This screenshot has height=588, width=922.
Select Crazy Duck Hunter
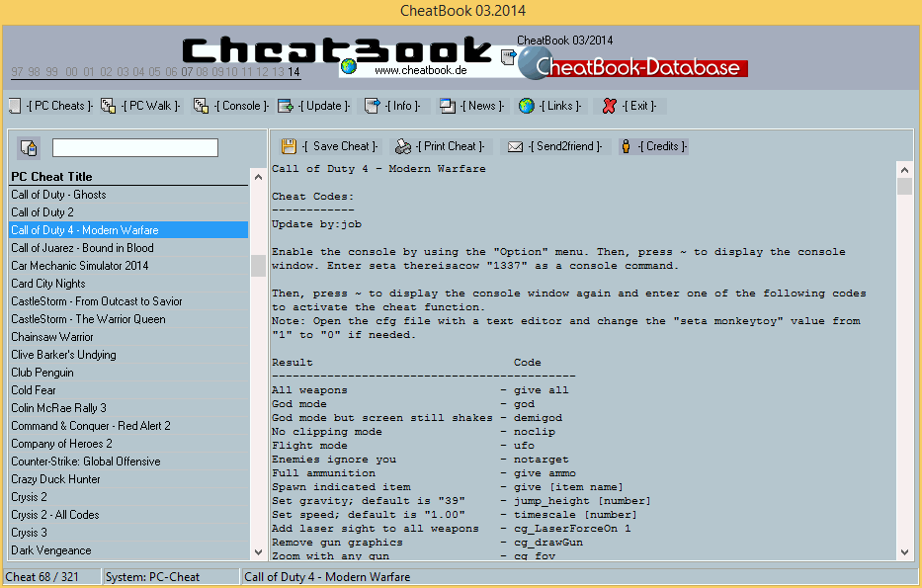(129, 479)
